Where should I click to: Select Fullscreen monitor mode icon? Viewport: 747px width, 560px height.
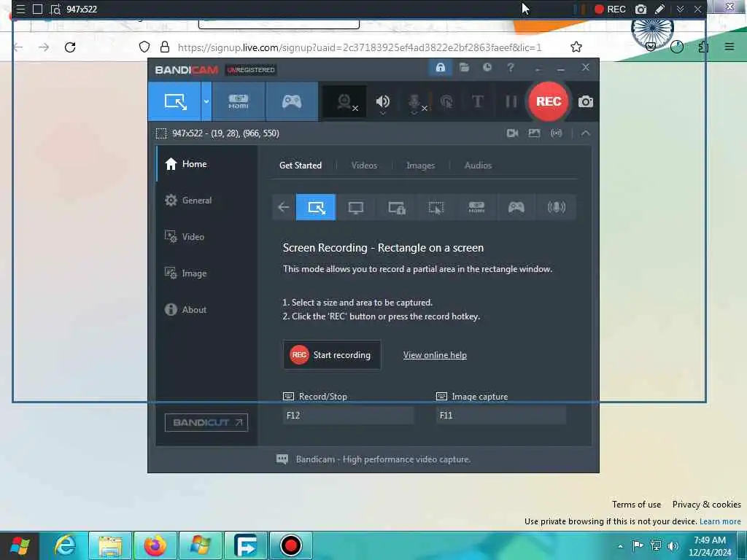point(355,207)
